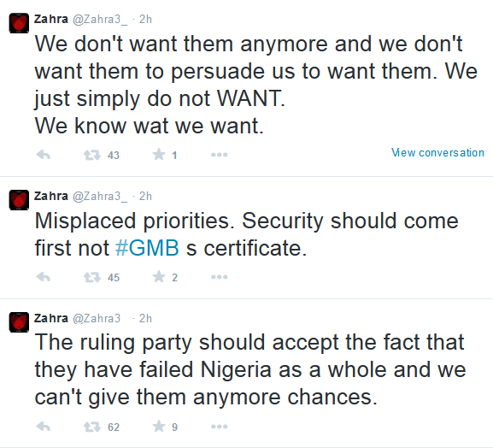Reply to the 'ruling party' tweet
The width and height of the screenshot is (493, 448).
point(44,427)
